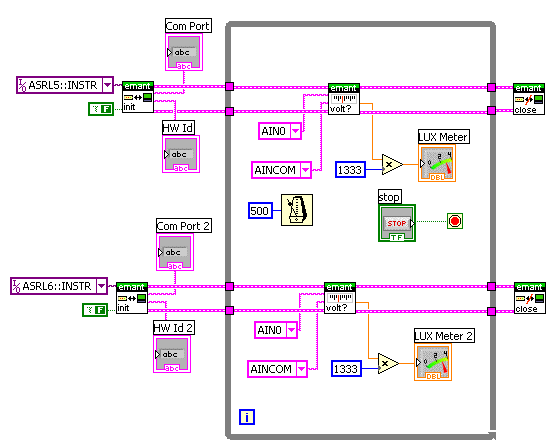Viewport: 554px width, 446px height.
Task: Select the HW Id 2 label
Action: (x=173, y=328)
